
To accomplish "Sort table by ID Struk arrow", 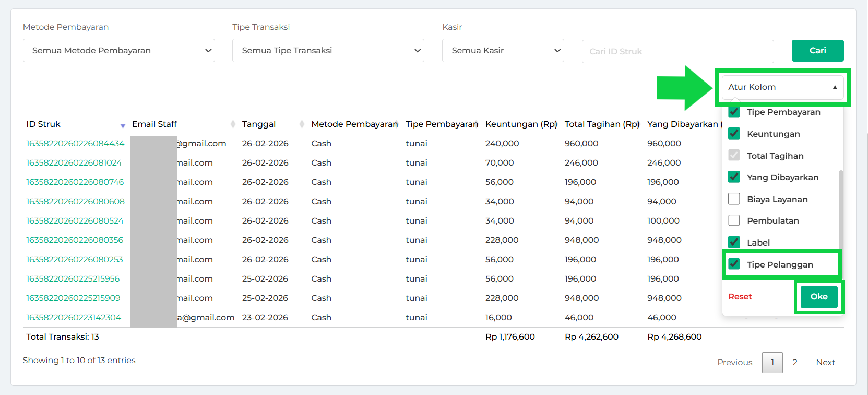I will coord(123,125).
